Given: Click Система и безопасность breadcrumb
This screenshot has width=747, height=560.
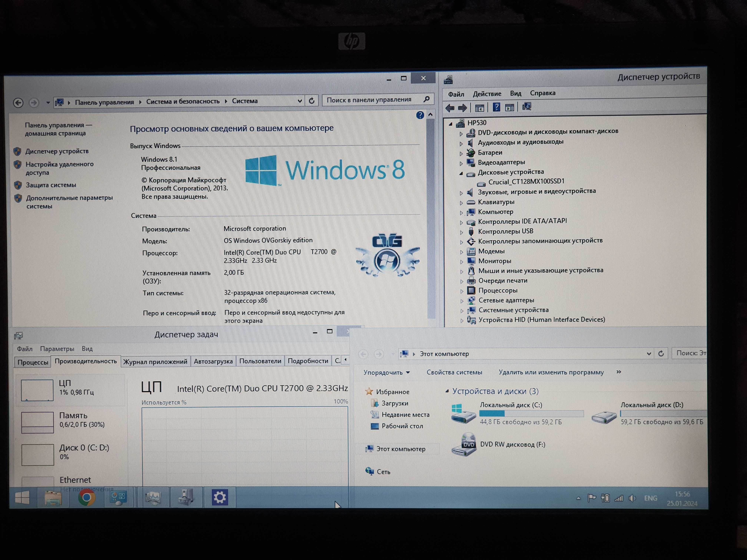Looking at the screenshot, I should tap(183, 101).
